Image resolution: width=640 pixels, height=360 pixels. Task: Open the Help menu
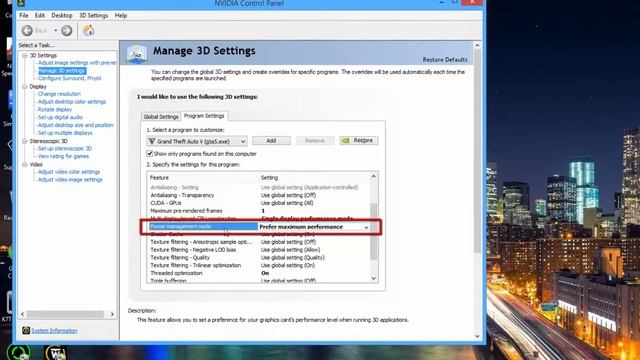[120, 15]
